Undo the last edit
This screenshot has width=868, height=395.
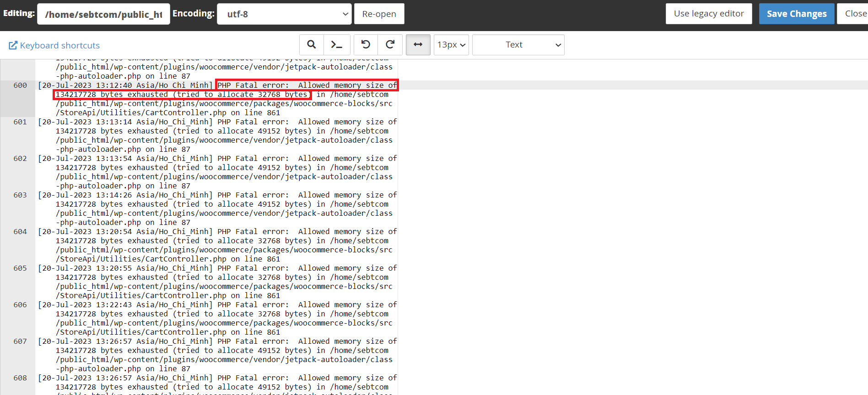click(x=366, y=45)
